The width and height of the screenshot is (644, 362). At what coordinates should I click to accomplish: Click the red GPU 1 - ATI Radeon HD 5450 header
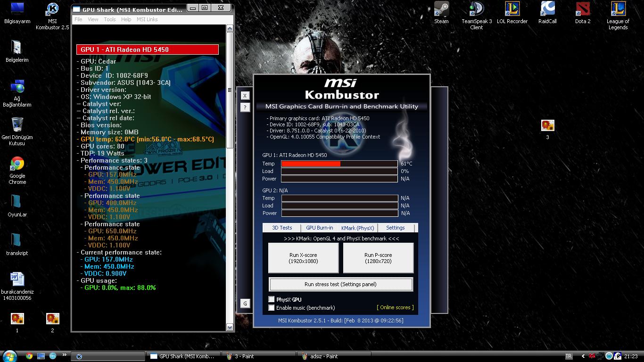pyautogui.click(x=148, y=49)
